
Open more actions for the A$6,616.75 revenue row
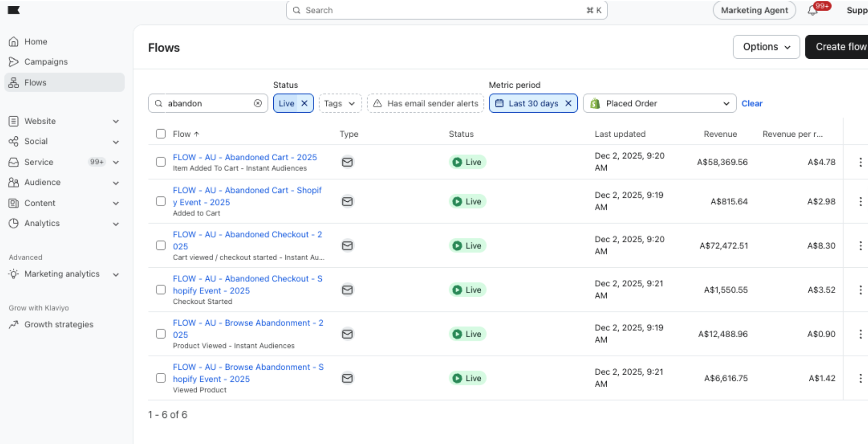[860, 379]
